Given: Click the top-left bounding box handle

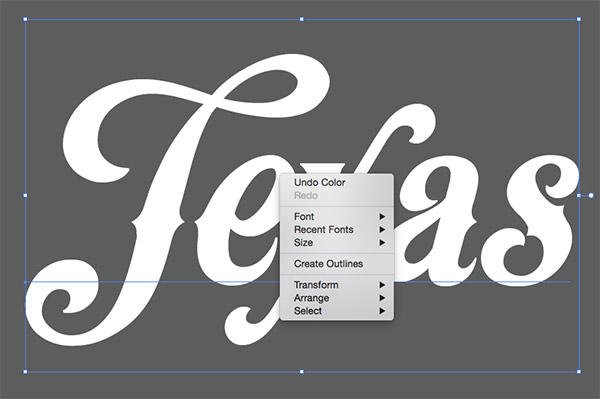Looking at the screenshot, I should click(x=26, y=19).
